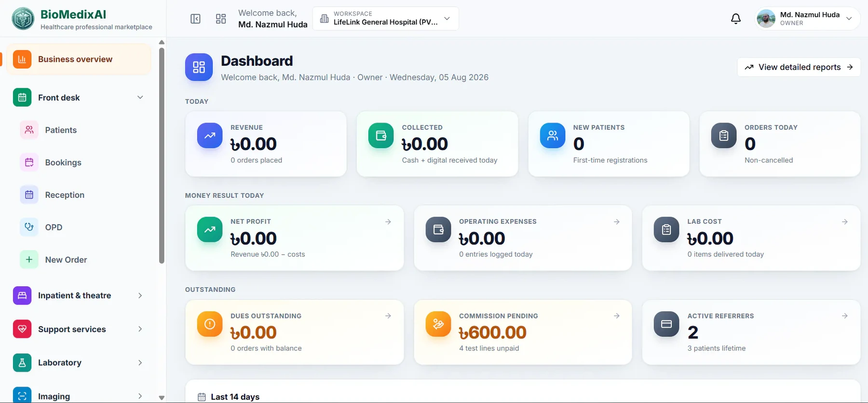Expand the Laboratory section chevron

pos(140,362)
